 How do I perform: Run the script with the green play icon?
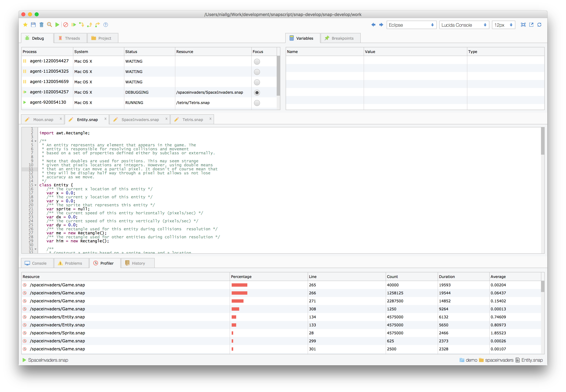[x=57, y=24]
